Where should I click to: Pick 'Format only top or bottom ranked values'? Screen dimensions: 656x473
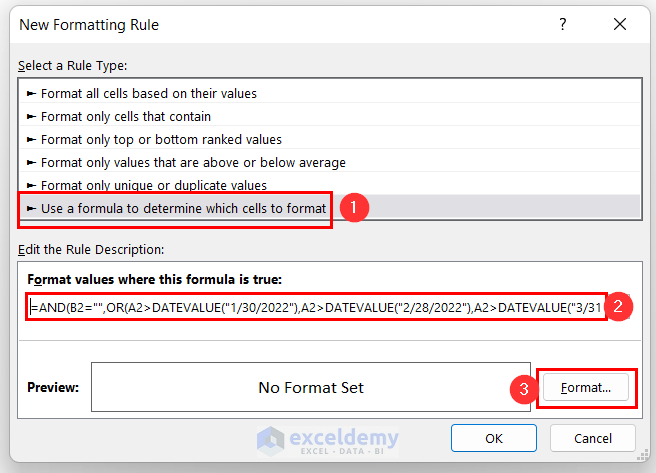tap(161, 139)
